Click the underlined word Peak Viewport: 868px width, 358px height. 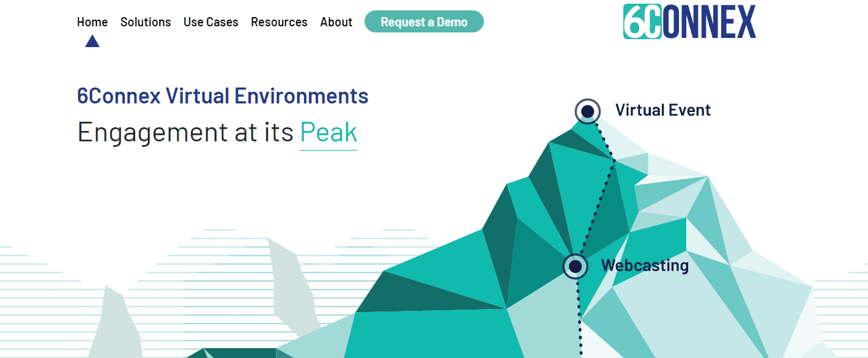(x=328, y=133)
